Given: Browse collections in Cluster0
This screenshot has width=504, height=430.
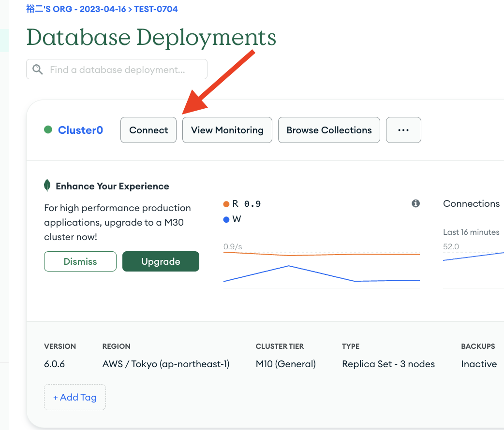Looking at the screenshot, I should pos(329,129).
